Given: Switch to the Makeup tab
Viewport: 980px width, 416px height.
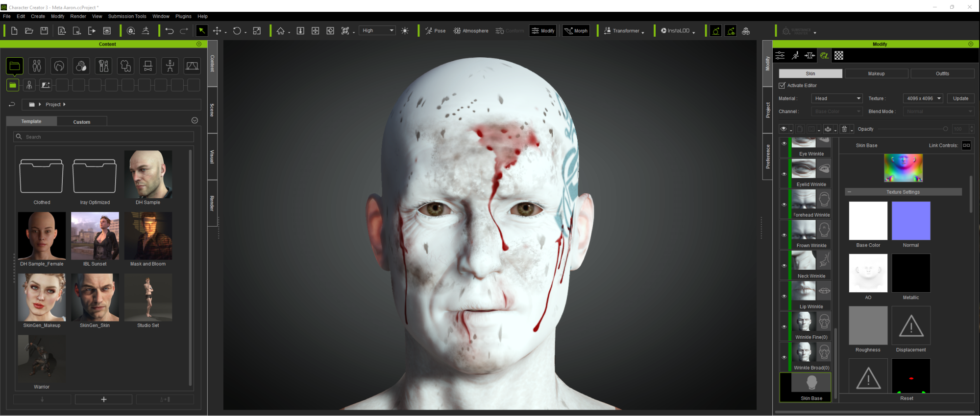Looking at the screenshot, I should click(876, 73).
